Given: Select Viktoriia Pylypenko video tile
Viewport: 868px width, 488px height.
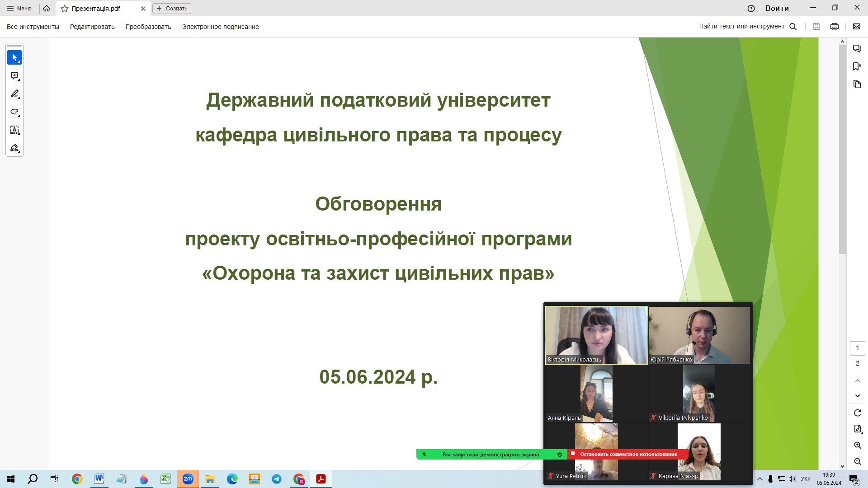Looking at the screenshot, I should coord(699,394).
